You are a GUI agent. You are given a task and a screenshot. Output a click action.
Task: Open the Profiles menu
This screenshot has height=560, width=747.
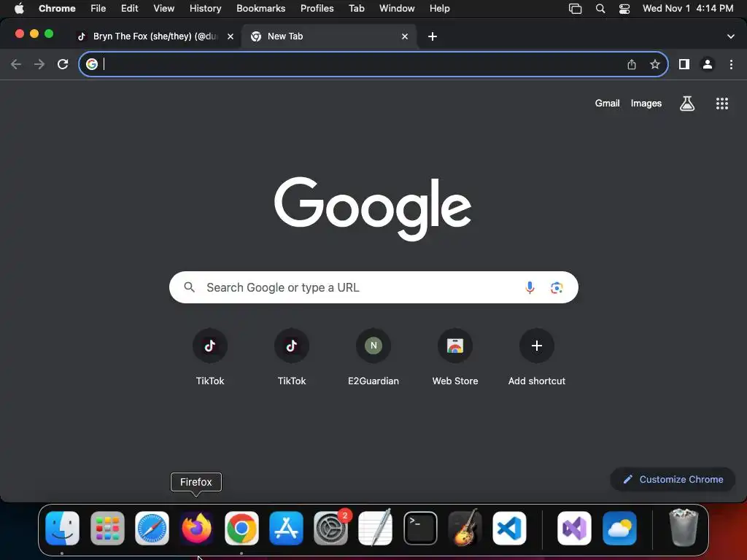[x=317, y=9]
